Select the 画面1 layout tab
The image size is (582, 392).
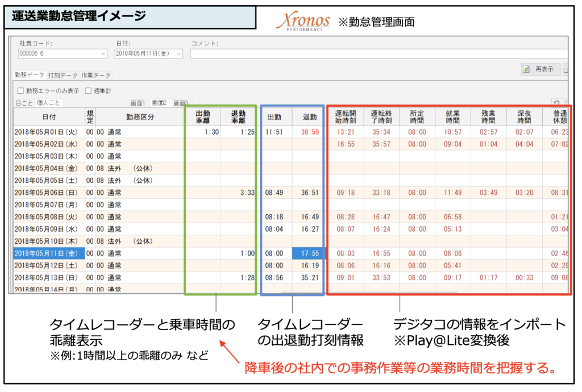point(138,103)
